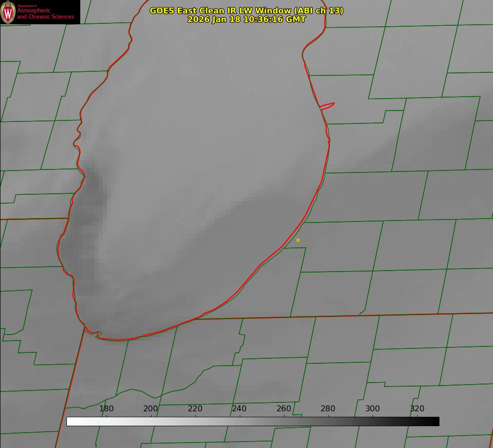Click the 240 temperature scale label
Screen dimensions: 493x448
[x=239, y=409]
